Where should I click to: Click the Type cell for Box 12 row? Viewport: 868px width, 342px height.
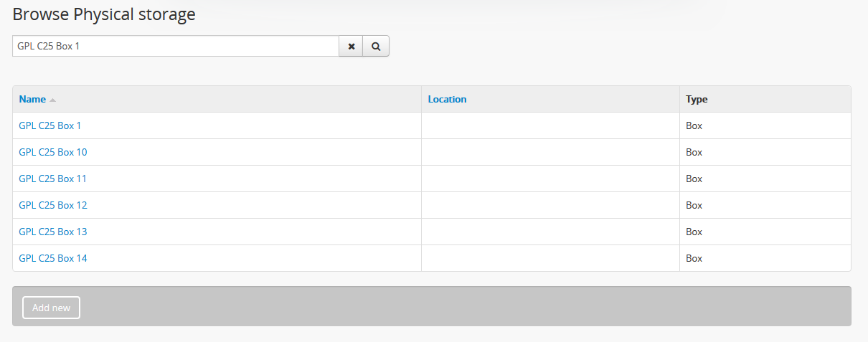(694, 205)
